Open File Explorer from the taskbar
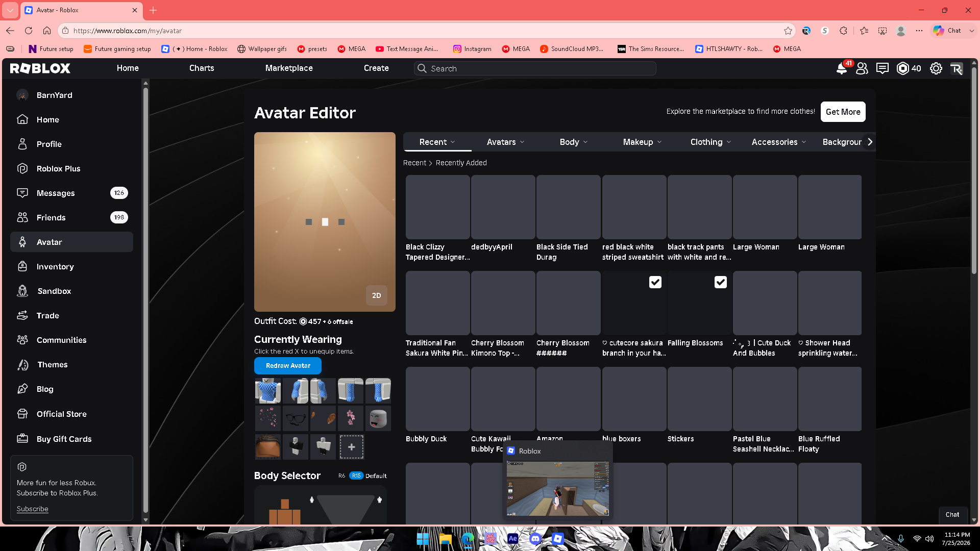The height and width of the screenshot is (551, 980). click(x=445, y=539)
